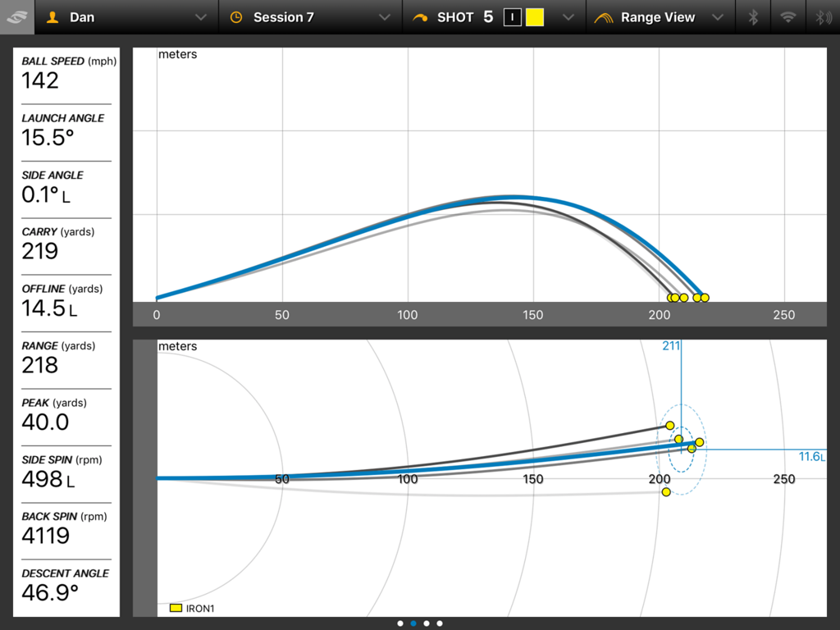The width and height of the screenshot is (840, 630).
Task: Tap the Ball Speed value 142
Action: 40,81
